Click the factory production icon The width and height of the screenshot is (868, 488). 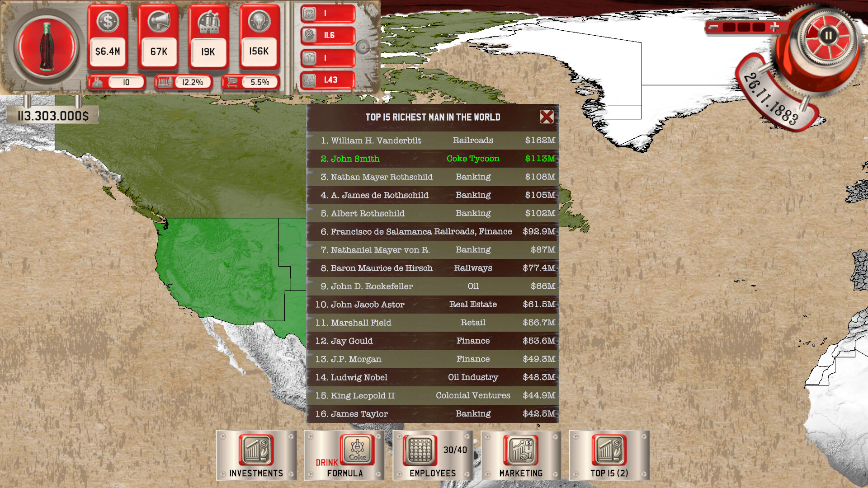coord(208,21)
